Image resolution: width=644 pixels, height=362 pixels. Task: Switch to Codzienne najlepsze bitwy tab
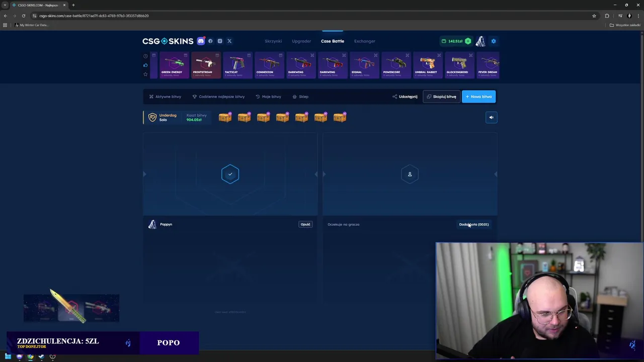(x=219, y=97)
